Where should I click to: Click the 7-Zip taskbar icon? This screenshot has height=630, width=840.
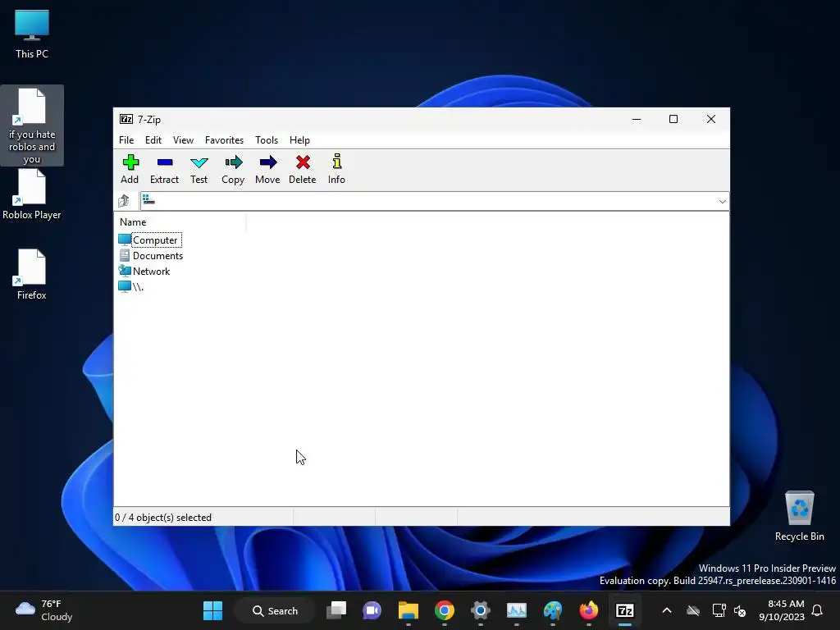[624, 610]
